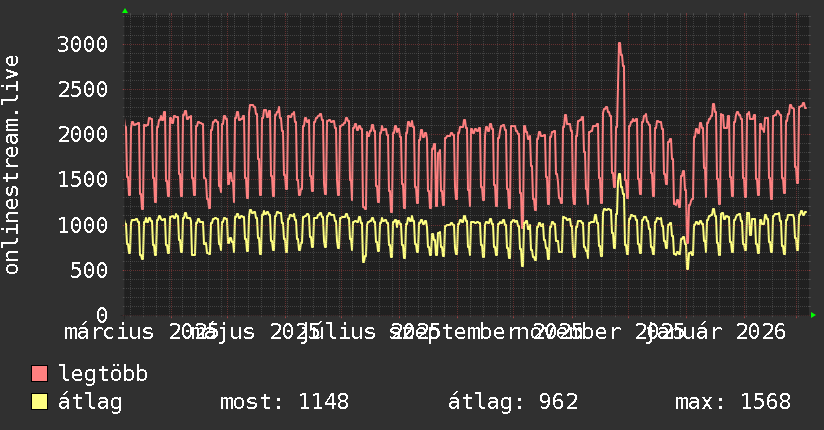824x430 pixels.
Task: Click the yellow átlag legend swatch
Action: point(39,402)
